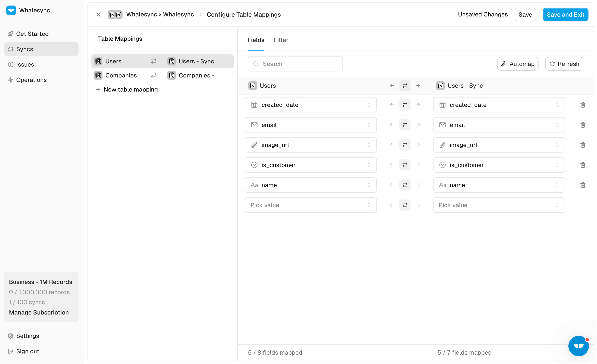Switch to the Fields tab
Viewport: 597px width, 364px height.
coord(256,40)
